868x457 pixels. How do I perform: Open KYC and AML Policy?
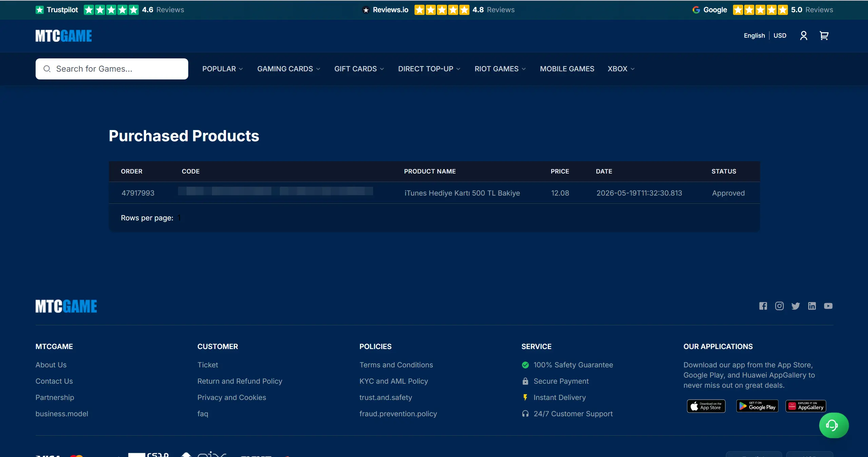coord(393,381)
